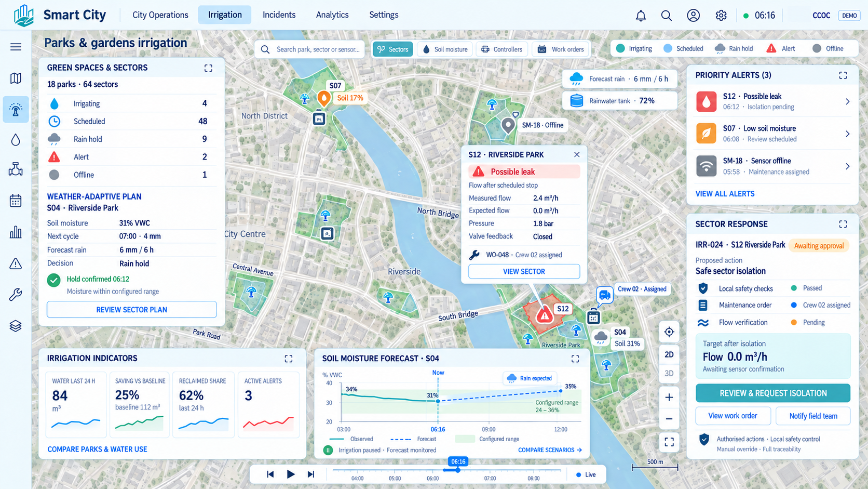The width and height of the screenshot is (868, 489).
Task: Go to the Incidents tab
Action: tap(279, 15)
